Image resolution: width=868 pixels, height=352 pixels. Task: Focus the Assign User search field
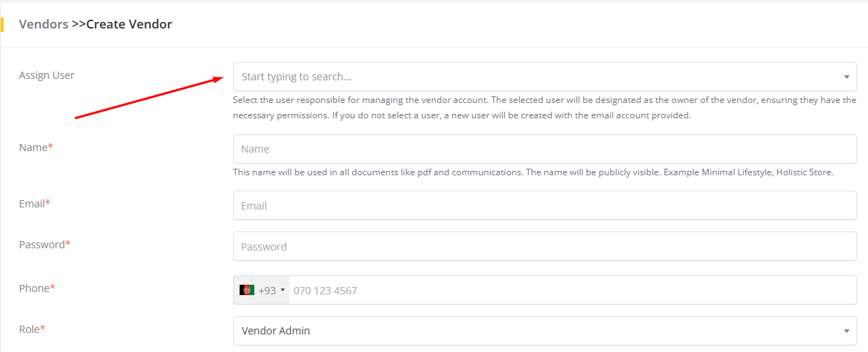(533, 77)
